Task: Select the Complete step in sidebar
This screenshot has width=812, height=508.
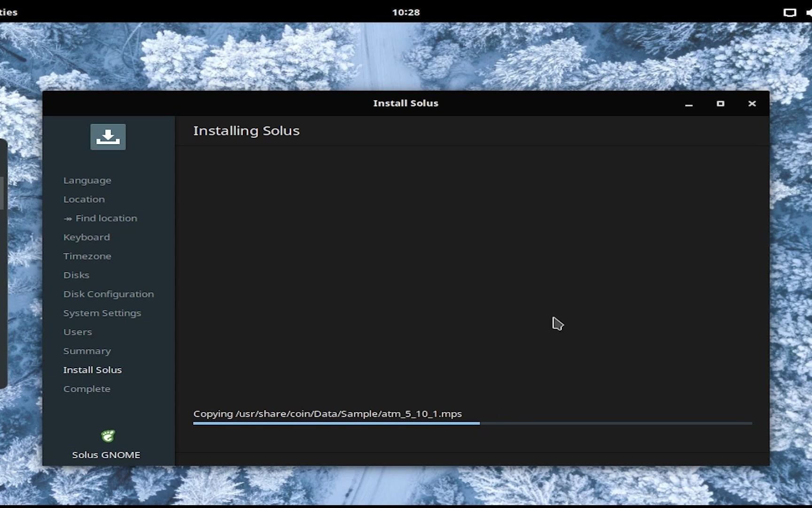Action: point(87,389)
